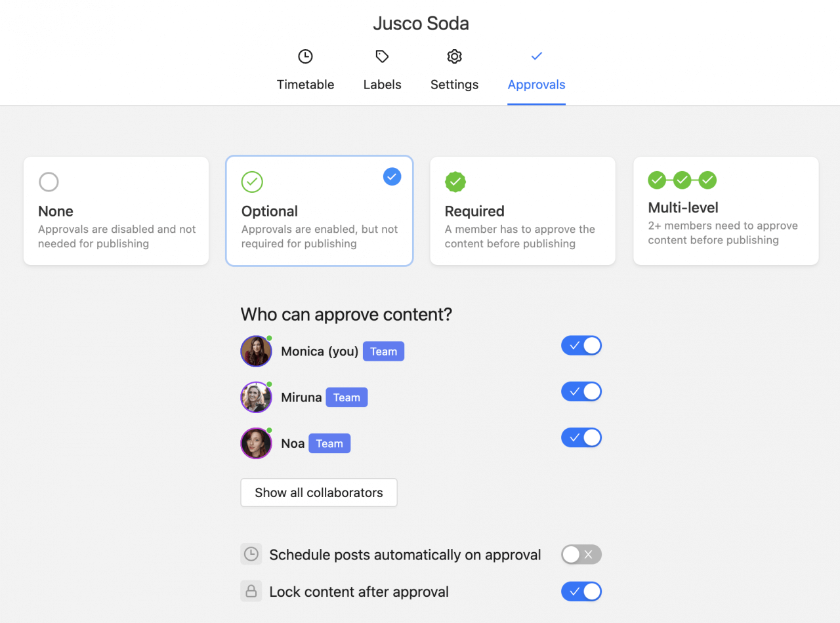Turn off Miruna's approver switch
This screenshot has height=623, width=840.
point(581,392)
